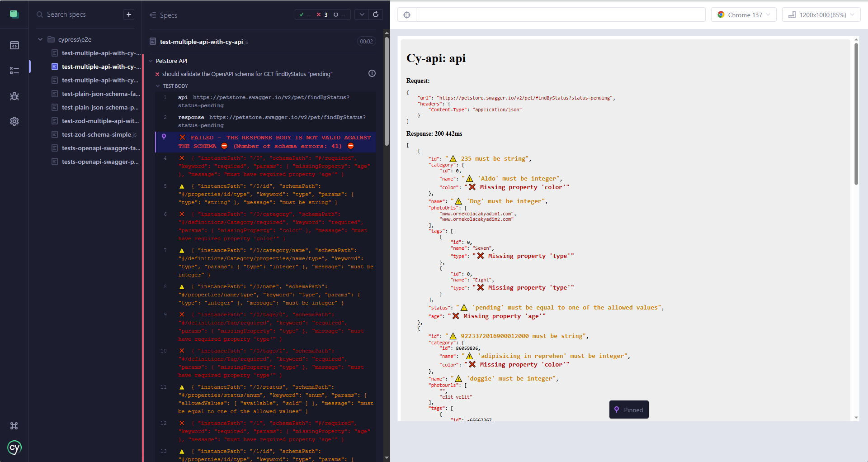This screenshot has width=868, height=462.
Task: Click the Pinned button in the preview
Action: pos(629,410)
